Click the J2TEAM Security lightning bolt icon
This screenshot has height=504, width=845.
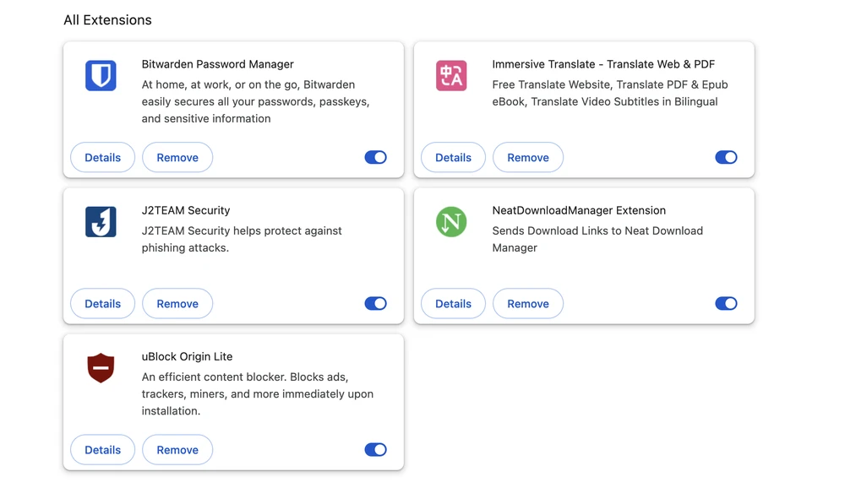(x=101, y=221)
